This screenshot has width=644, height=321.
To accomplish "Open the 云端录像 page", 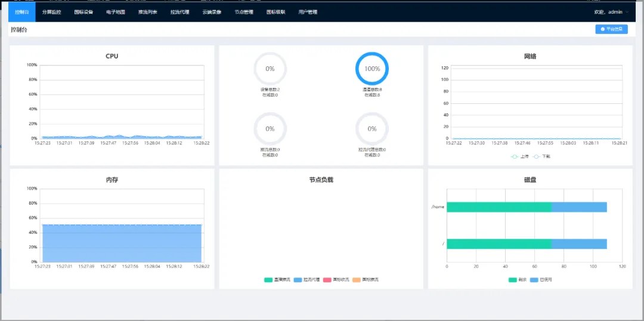I will (x=212, y=12).
